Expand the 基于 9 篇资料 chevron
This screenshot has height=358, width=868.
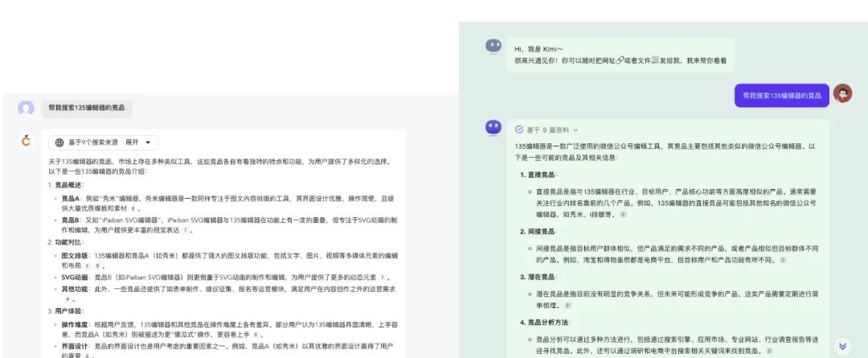[575, 130]
